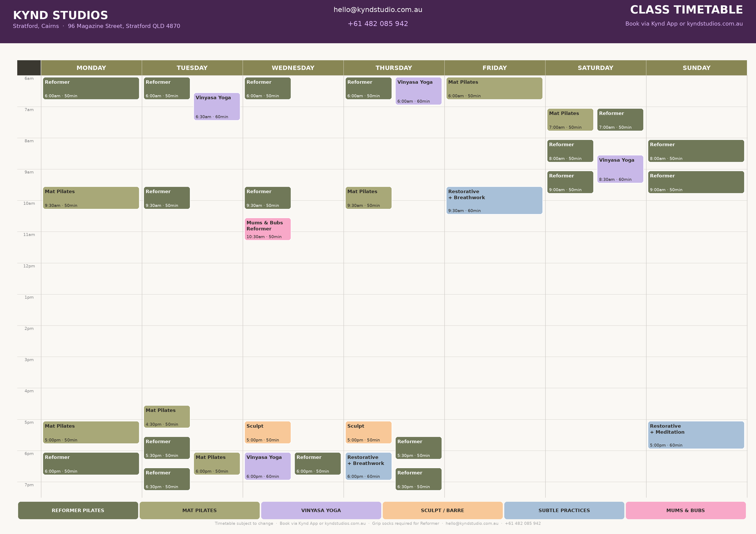Open Friday Mat Pilates 6:00am class
The image size is (756, 534).
pyautogui.click(x=494, y=88)
